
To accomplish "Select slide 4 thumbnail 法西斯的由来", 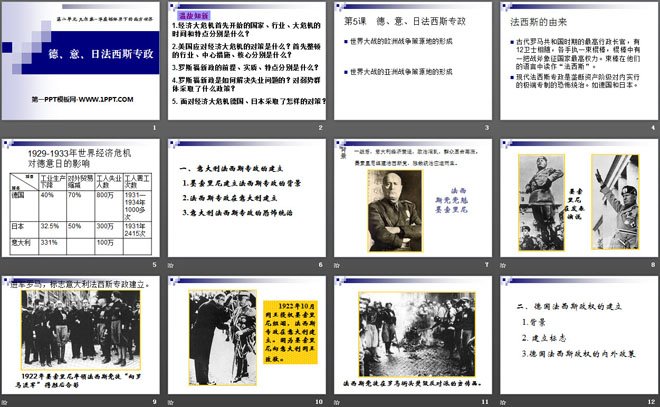I will click(579, 61).
